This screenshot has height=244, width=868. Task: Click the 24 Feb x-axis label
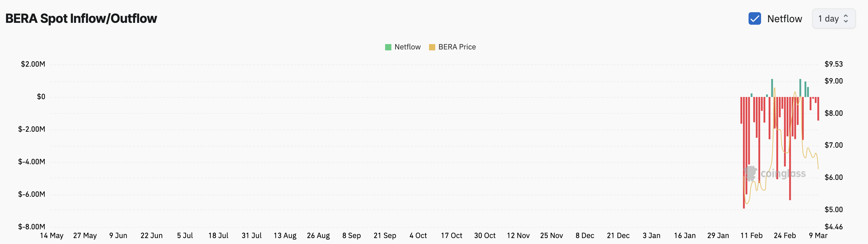(x=785, y=236)
